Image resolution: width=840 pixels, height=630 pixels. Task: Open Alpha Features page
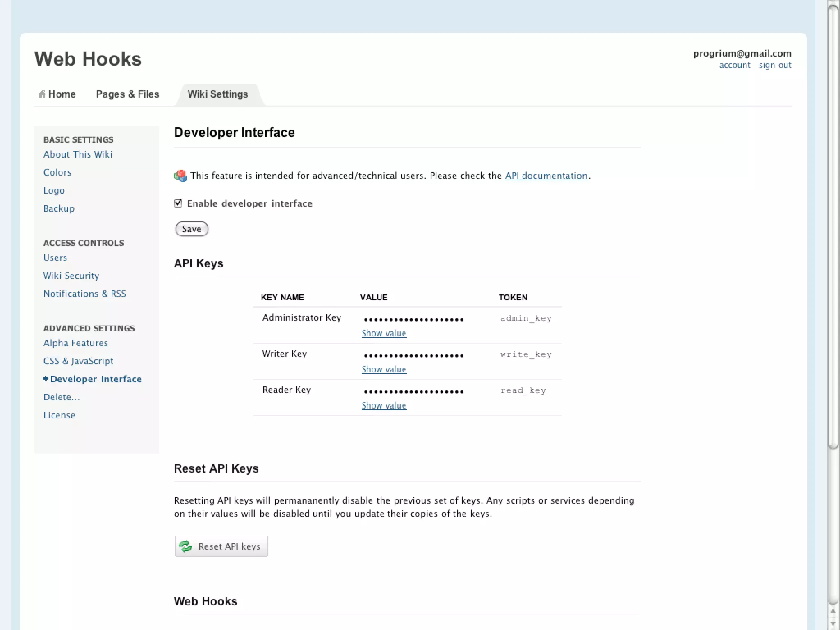pos(76,343)
